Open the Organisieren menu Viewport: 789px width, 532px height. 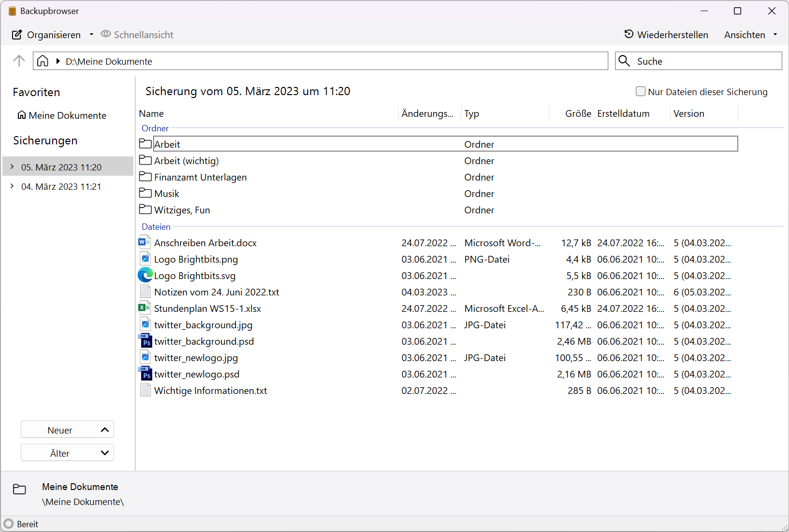coord(53,35)
